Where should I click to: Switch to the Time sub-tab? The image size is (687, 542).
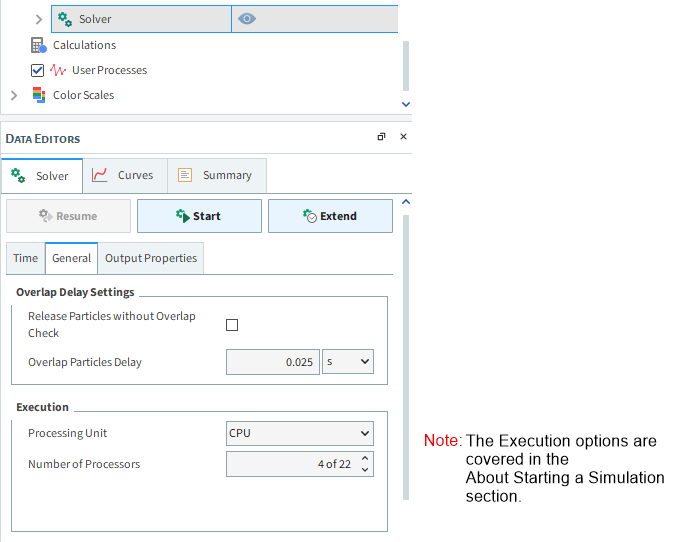(25, 258)
